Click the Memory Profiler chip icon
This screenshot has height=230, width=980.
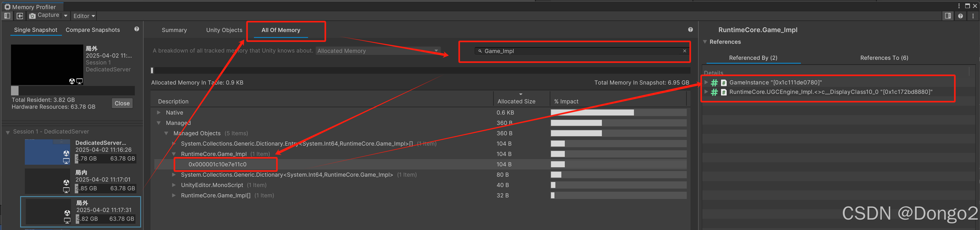pos(7,7)
